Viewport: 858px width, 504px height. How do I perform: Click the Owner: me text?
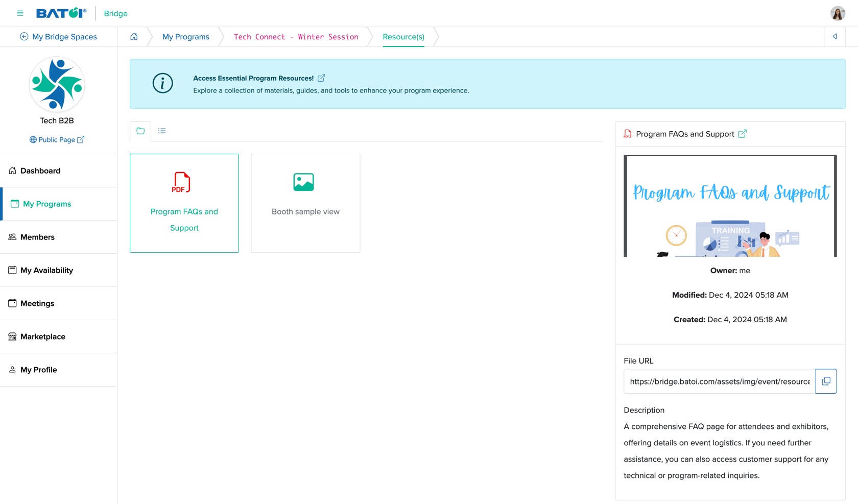point(730,271)
